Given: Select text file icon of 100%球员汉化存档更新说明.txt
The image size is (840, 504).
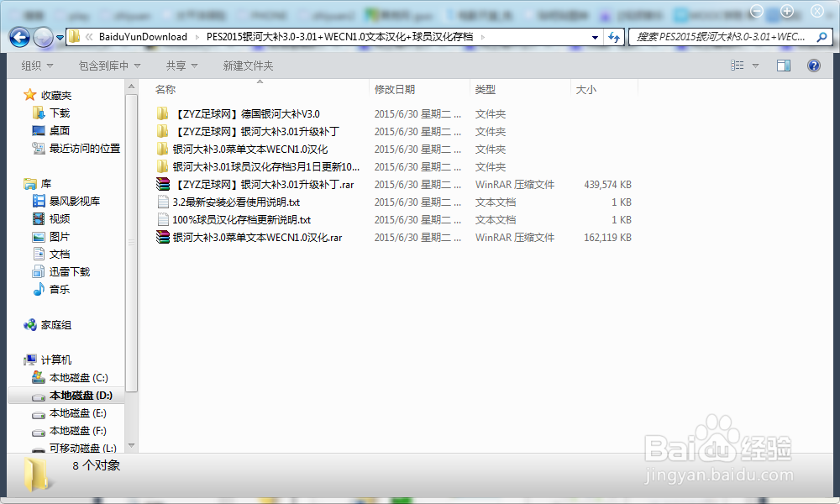Looking at the screenshot, I should [162, 219].
